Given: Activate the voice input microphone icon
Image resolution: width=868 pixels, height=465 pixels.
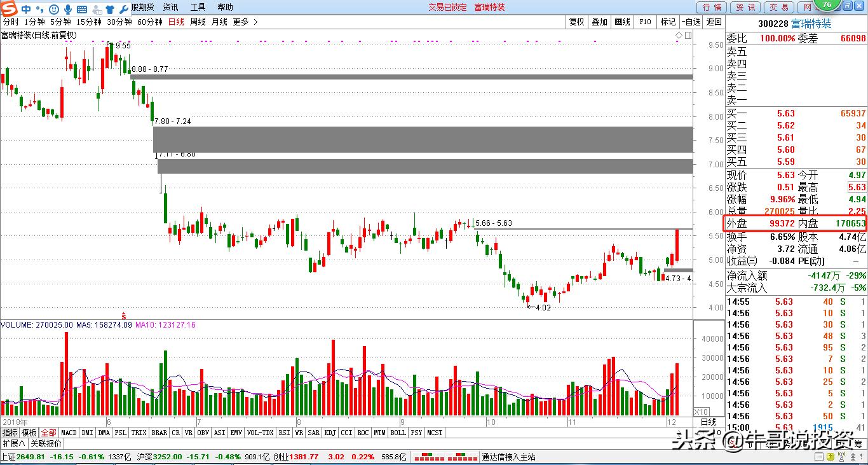Looking at the screenshot, I should click(x=67, y=8).
